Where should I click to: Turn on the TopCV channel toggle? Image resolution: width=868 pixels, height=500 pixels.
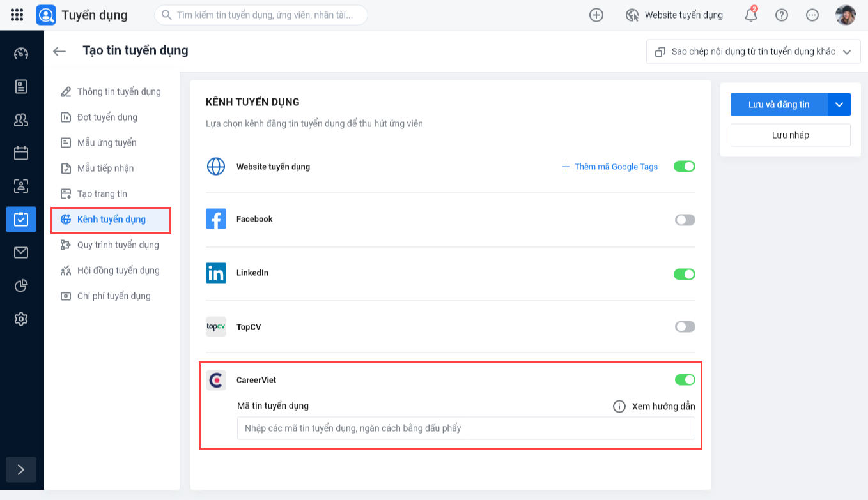tap(685, 326)
